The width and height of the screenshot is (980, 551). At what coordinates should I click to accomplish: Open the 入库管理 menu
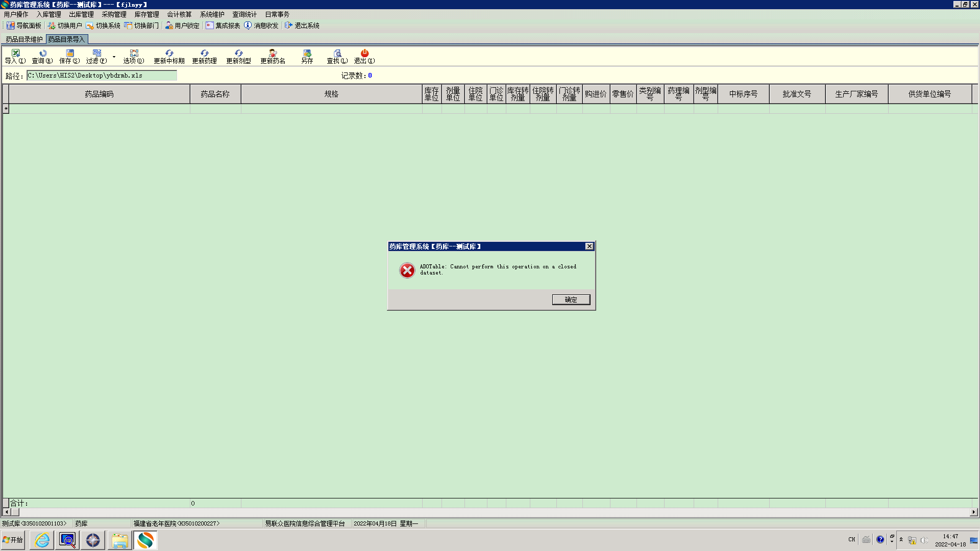[48, 14]
